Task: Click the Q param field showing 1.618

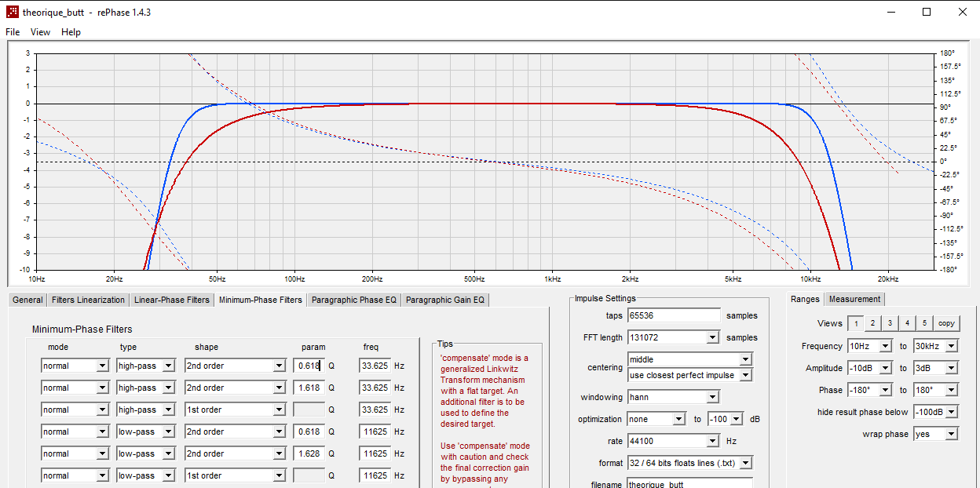Action: [309, 388]
